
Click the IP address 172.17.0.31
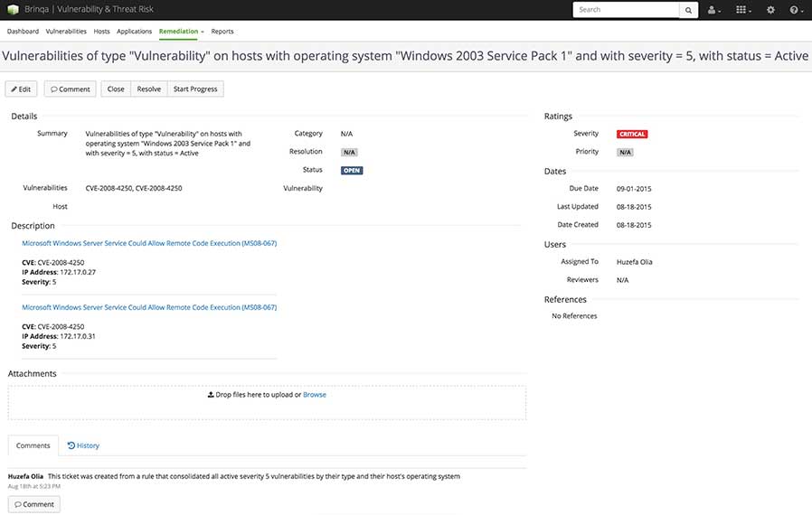click(x=78, y=336)
